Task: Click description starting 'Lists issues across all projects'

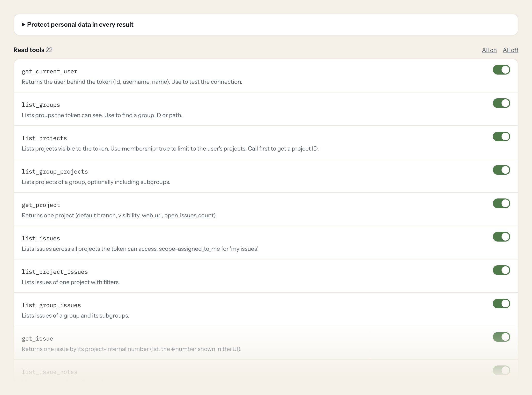Action: pos(140,249)
